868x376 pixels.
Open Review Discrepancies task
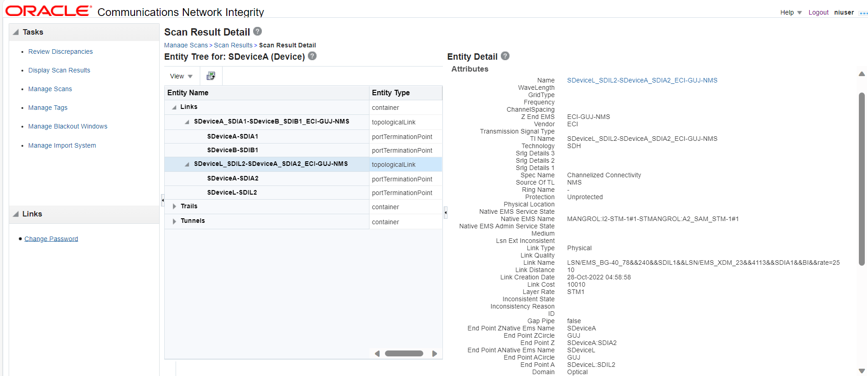tap(60, 52)
